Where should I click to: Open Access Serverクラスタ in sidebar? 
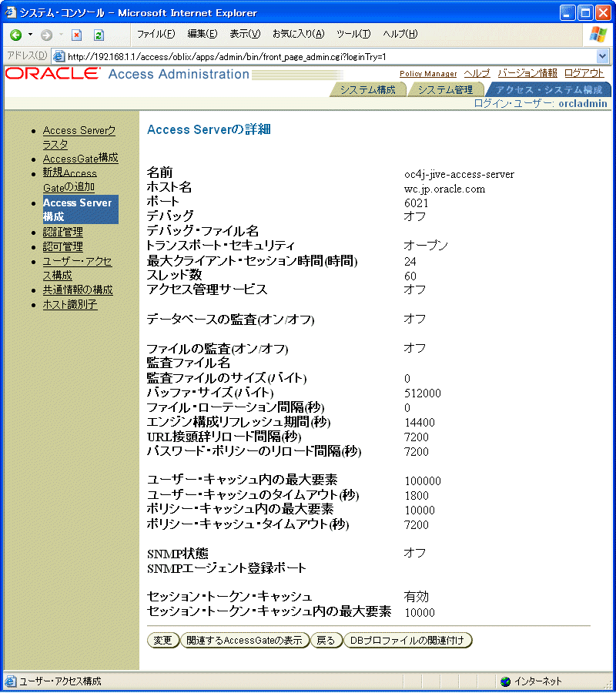pyautogui.click(x=79, y=138)
